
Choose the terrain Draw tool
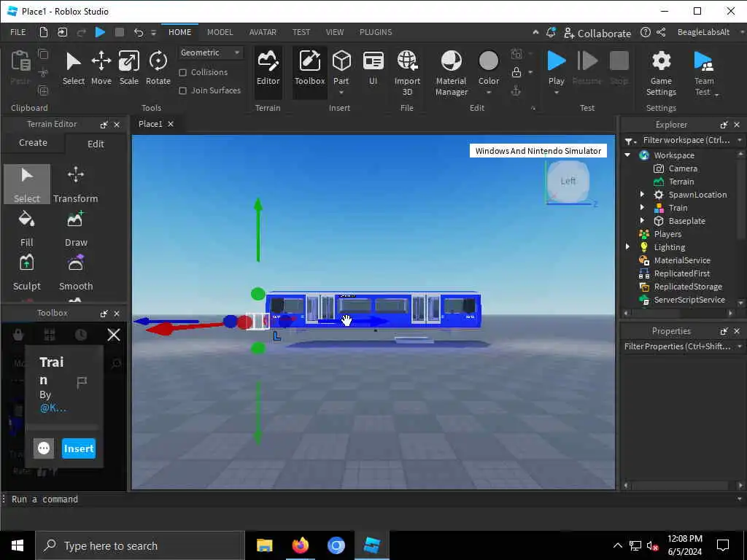click(76, 228)
